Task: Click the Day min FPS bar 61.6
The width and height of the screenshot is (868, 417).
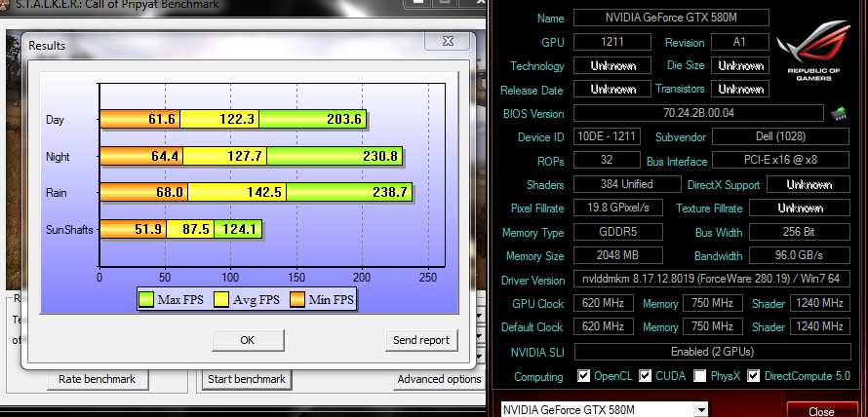Action: (x=139, y=119)
